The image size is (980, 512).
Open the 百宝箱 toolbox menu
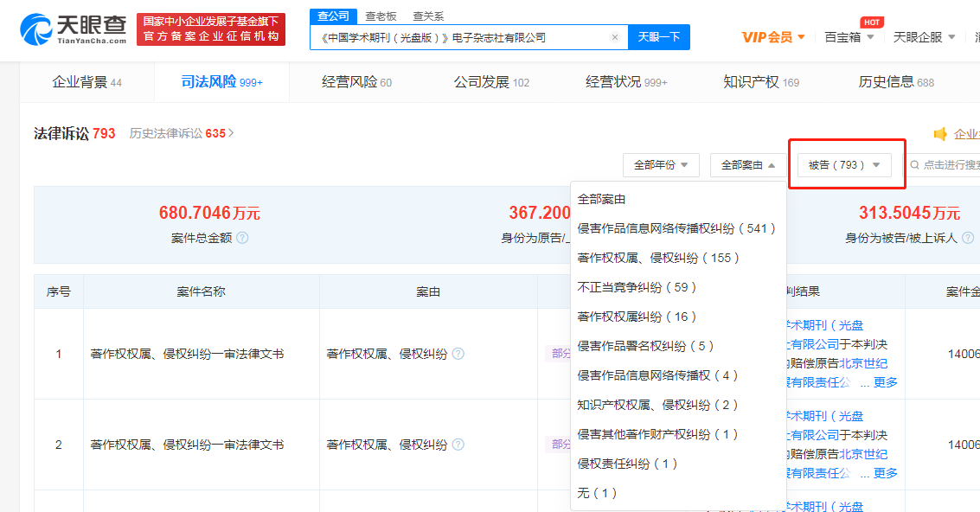[x=849, y=37]
